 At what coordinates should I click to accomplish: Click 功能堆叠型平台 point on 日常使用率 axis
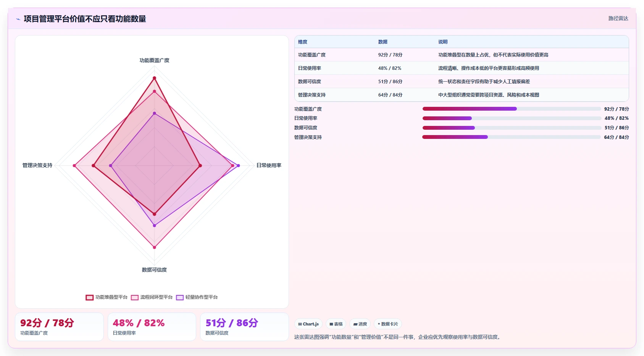(200, 166)
